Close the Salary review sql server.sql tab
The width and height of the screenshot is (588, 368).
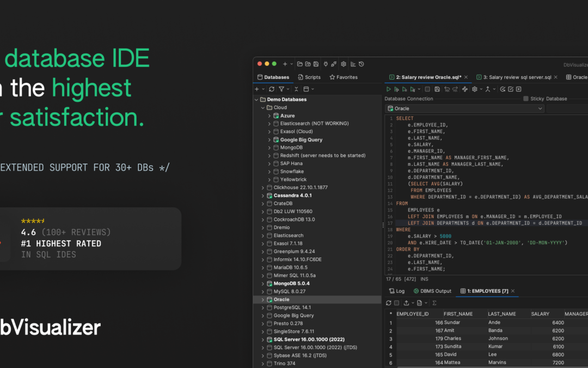(x=556, y=77)
